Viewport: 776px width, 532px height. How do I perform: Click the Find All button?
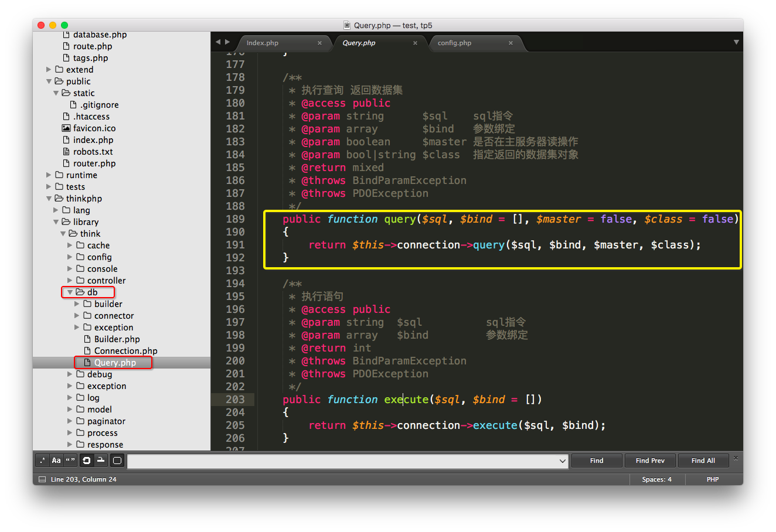coord(703,461)
